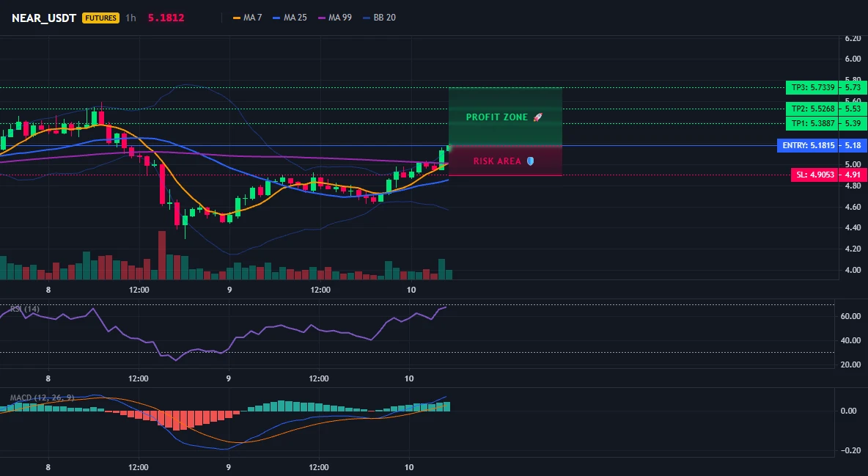Click the NEAR_USDT symbol name
The height and width of the screenshot is (476, 868).
44,18
